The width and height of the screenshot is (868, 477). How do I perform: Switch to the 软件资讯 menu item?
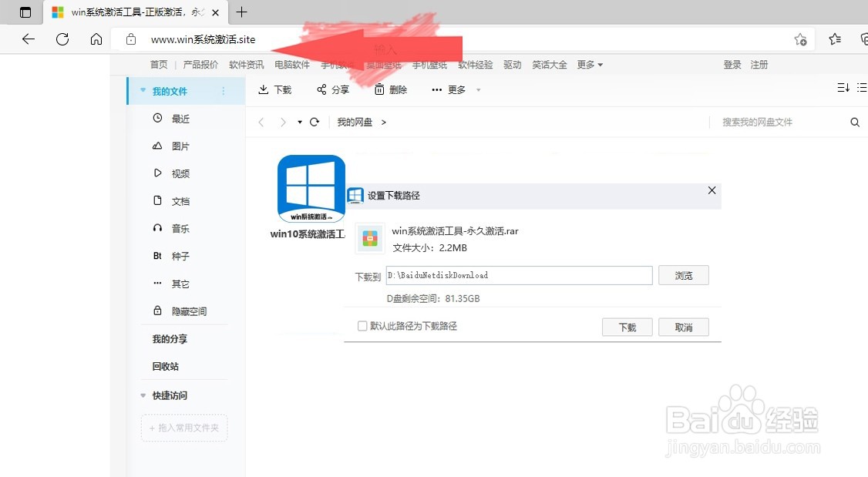pos(247,65)
